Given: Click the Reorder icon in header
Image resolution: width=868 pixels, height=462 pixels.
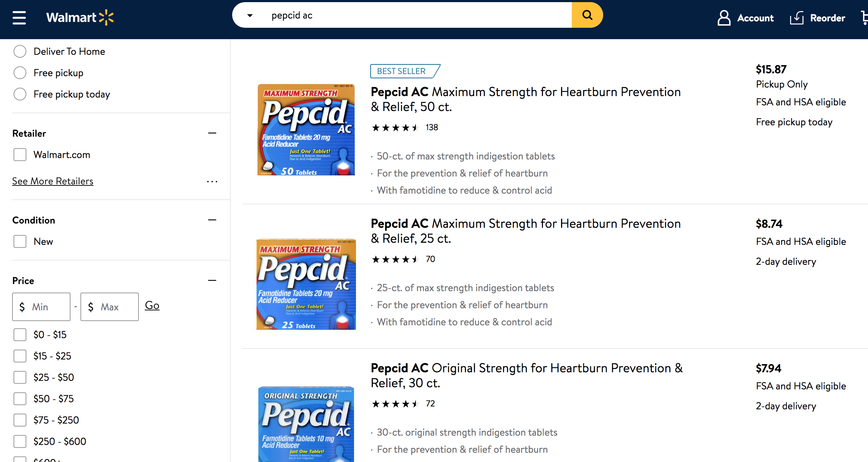Looking at the screenshot, I should tap(797, 18).
